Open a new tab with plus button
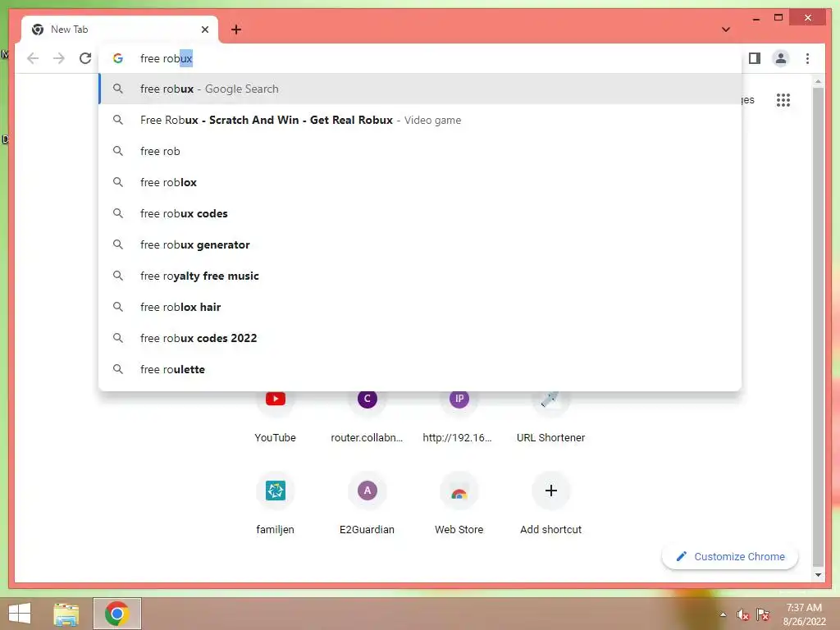 pyautogui.click(x=236, y=30)
